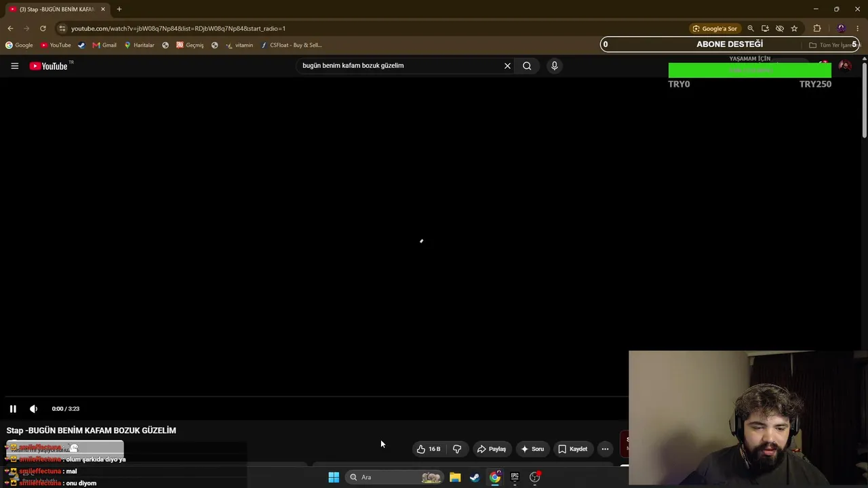Open the browser extensions puzzle icon
Screen dimensions: 868x488
(x=817, y=28)
